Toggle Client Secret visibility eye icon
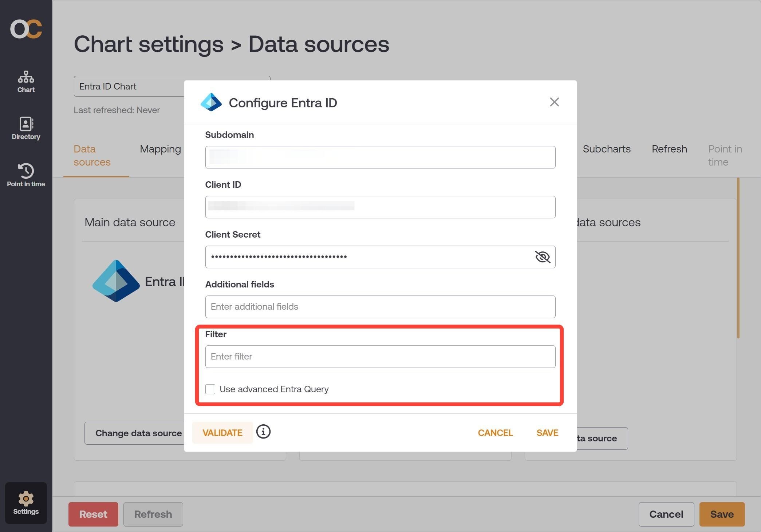The image size is (761, 532). pos(542,257)
